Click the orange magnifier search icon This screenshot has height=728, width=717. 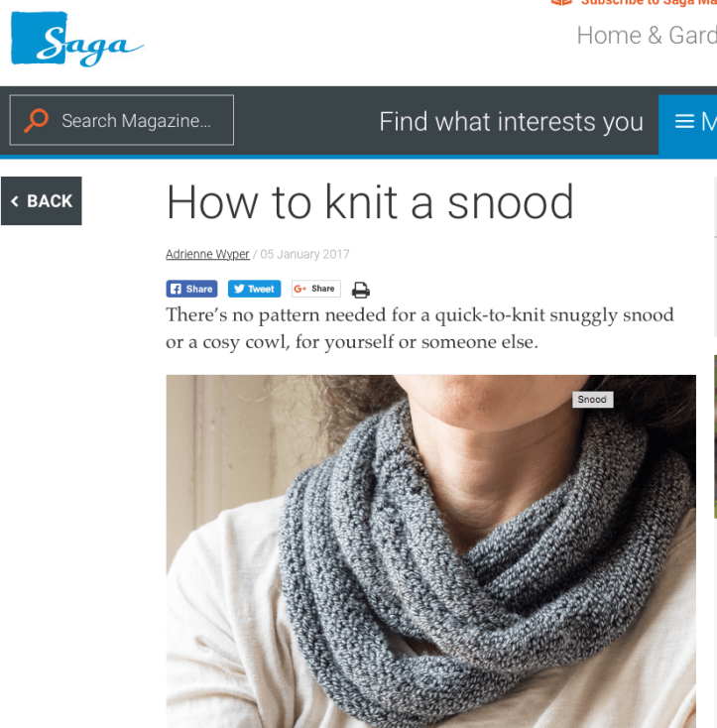37,120
